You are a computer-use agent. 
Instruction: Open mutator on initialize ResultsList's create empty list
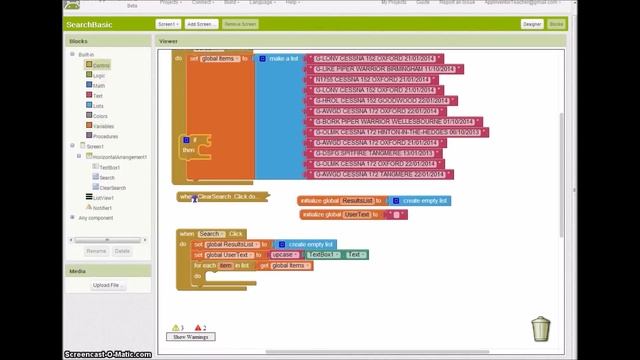[x=396, y=201]
